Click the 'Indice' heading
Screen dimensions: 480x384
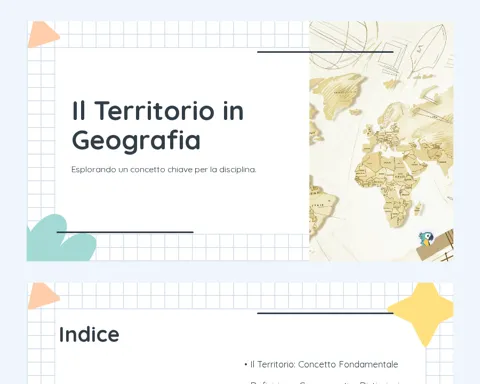pyautogui.click(x=89, y=335)
